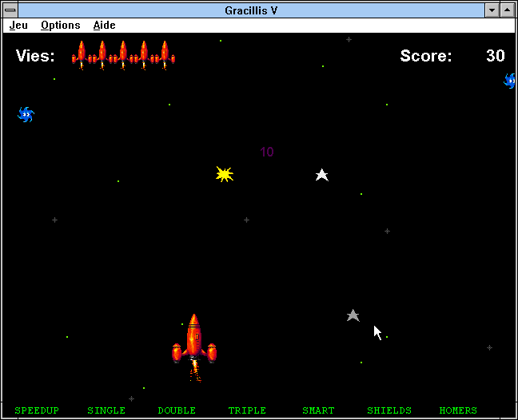The width and height of the screenshot is (518, 420).
Task: Open the window system menu box
Action: point(10,10)
